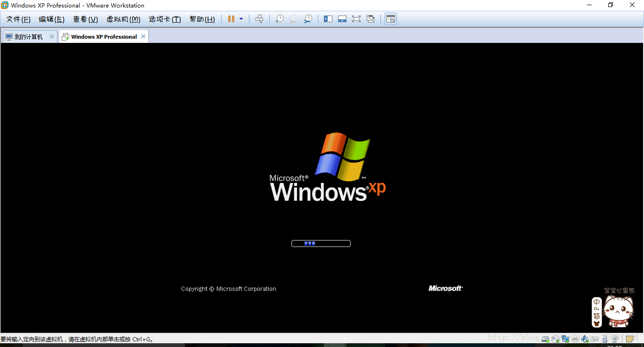Toggle the thumbnail bar view
The height and width of the screenshot is (347, 644).
[x=342, y=19]
